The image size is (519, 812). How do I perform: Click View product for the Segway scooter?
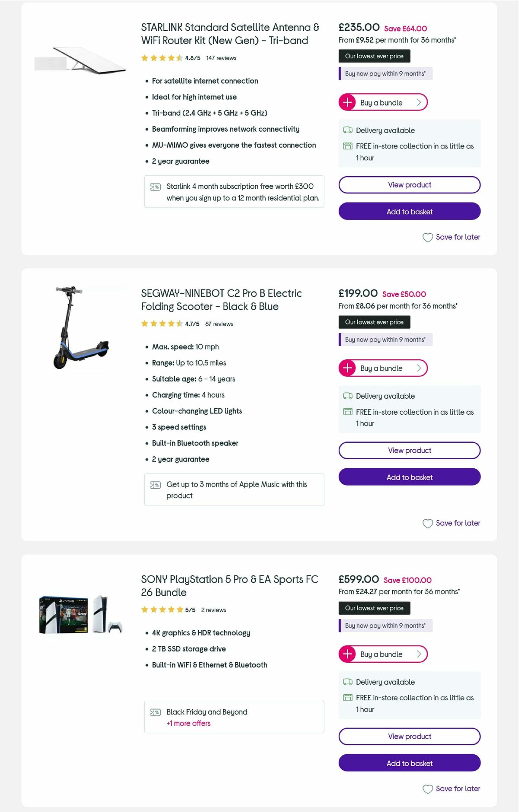[x=409, y=450]
